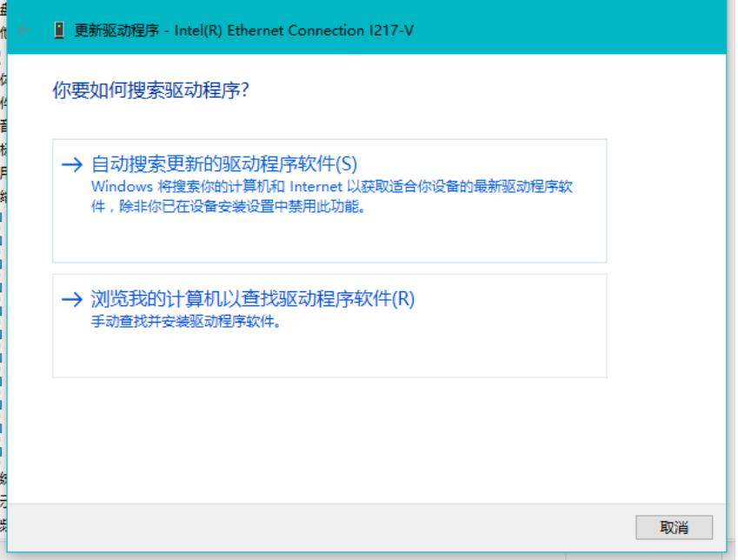Choose 浏览我的计算机以查找驱动程序软件(R) title text
This screenshot has height=560, width=738.
coord(253,300)
